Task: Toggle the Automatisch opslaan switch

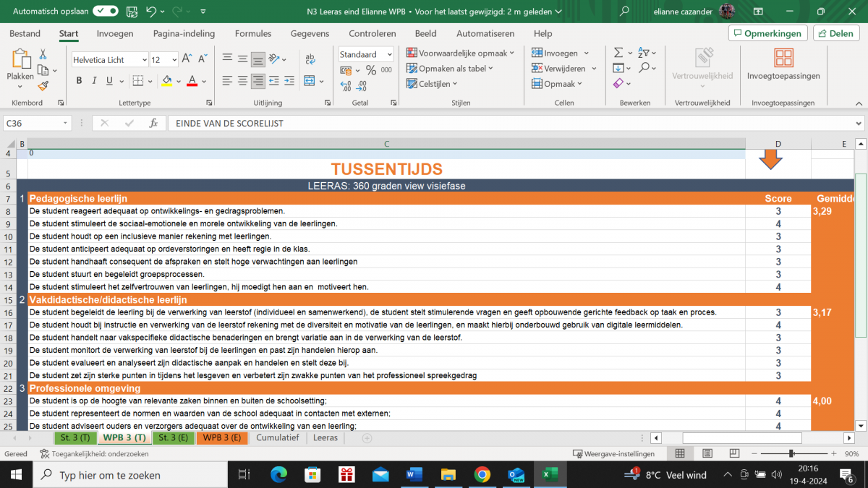Action: tap(106, 12)
